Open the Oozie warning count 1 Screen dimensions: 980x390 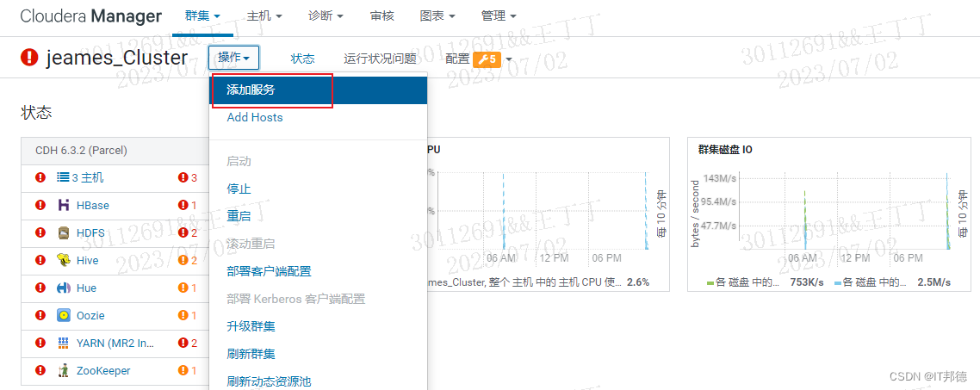[x=188, y=316]
